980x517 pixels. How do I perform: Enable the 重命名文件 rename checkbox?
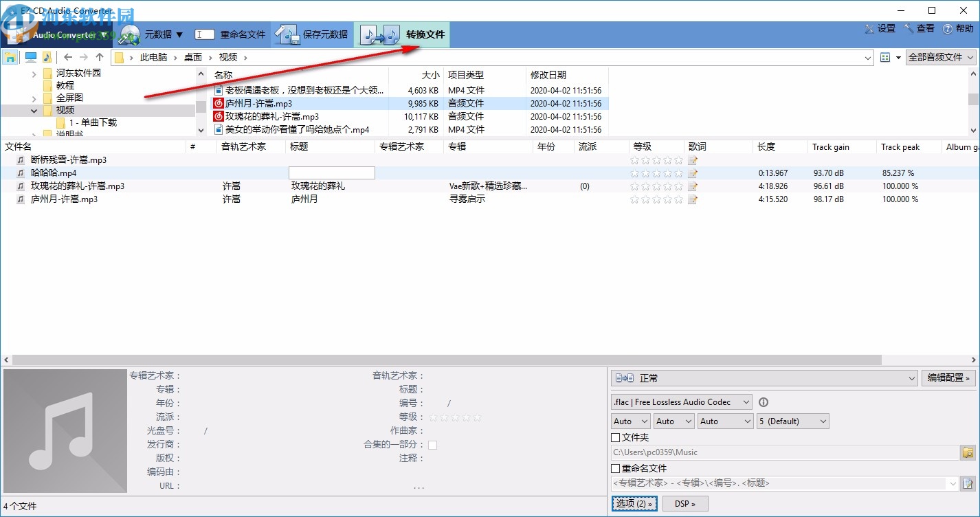coord(615,468)
